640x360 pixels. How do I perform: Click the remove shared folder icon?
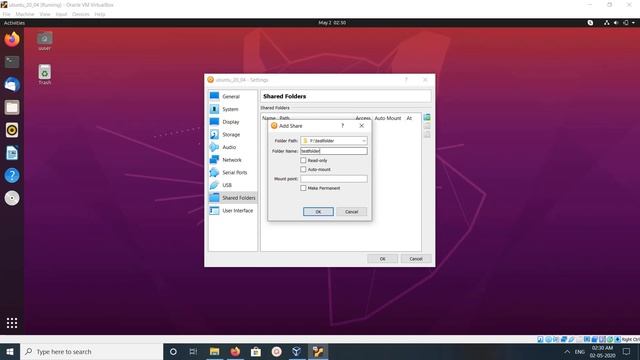[x=427, y=135]
